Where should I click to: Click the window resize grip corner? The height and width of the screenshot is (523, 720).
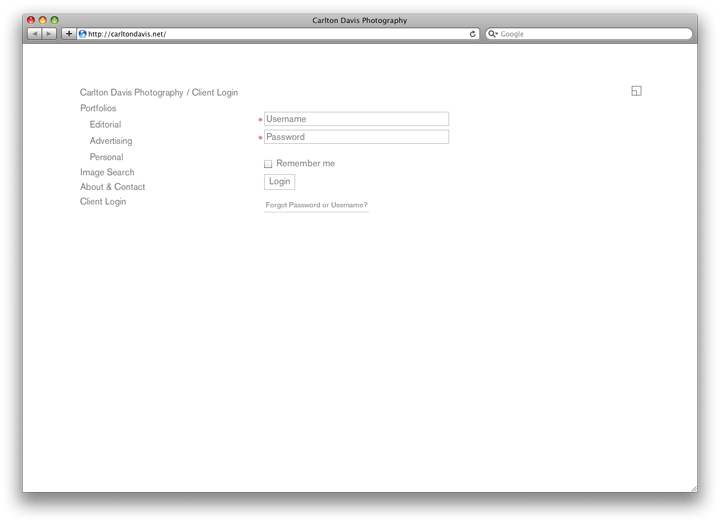point(693,489)
